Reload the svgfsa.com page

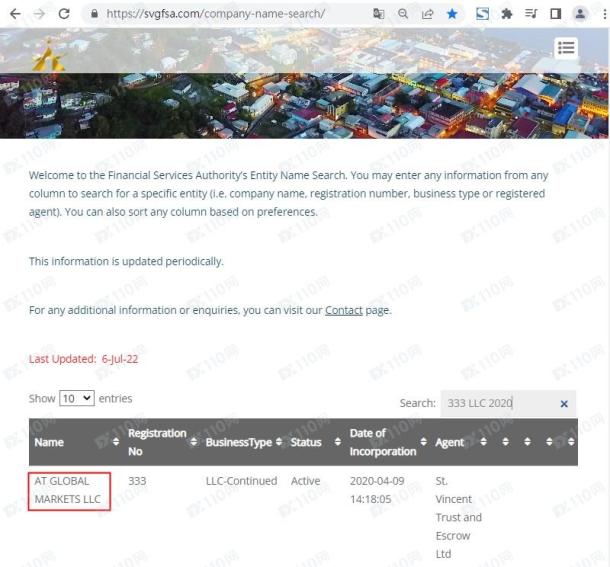[x=64, y=14]
